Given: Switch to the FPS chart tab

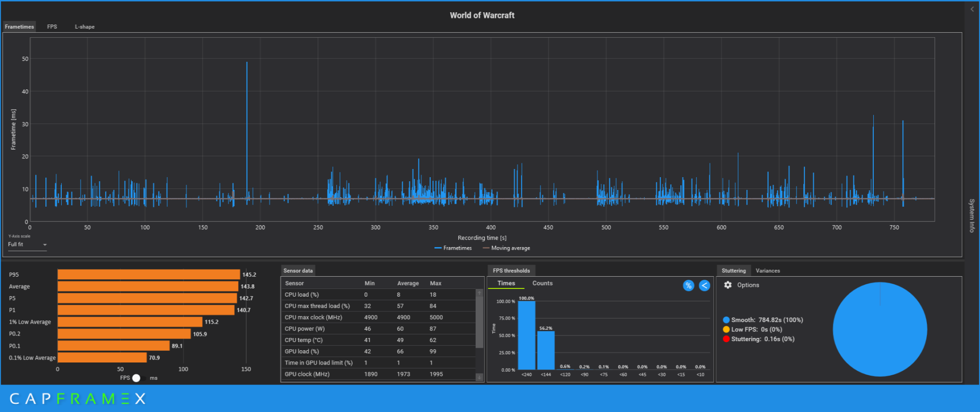Looking at the screenshot, I should pyautogui.click(x=52, y=27).
